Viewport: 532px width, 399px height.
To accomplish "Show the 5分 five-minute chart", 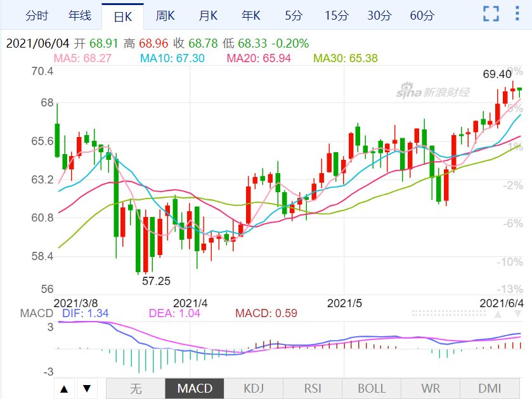I will pyautogui.click(x=293, y=15).
